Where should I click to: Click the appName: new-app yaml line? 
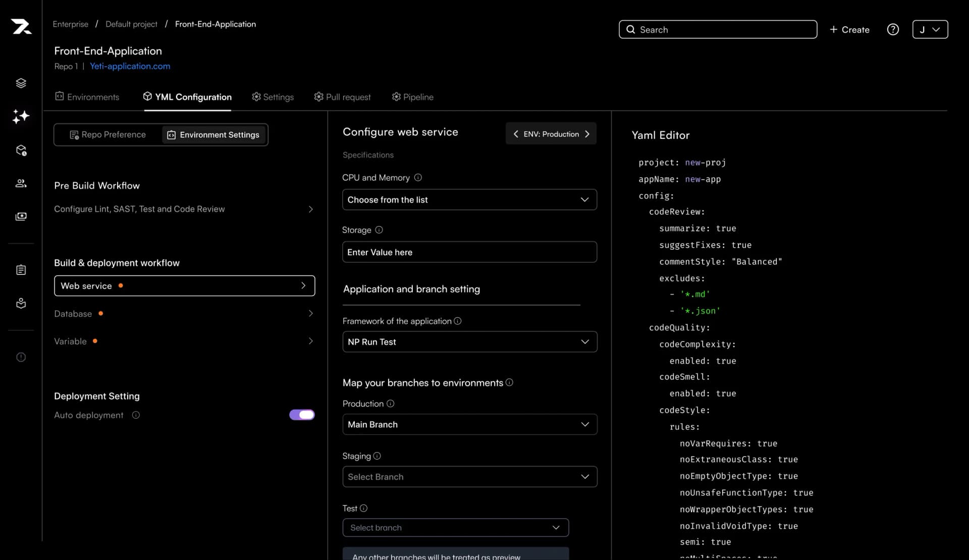pos(679,179)
